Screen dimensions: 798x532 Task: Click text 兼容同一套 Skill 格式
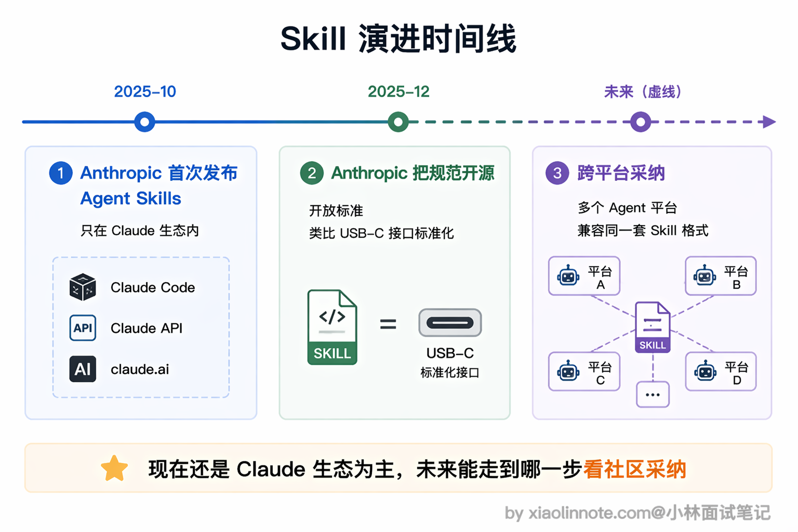coord(643,231)
